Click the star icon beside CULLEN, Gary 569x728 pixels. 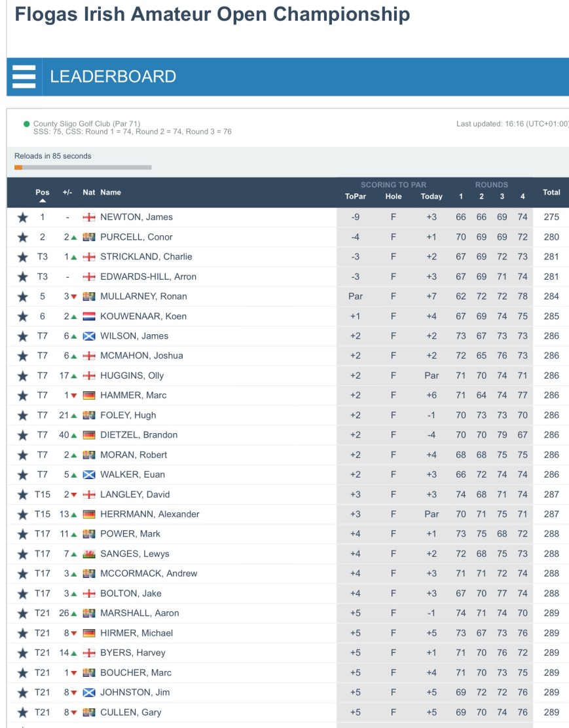tap(23, 712)
